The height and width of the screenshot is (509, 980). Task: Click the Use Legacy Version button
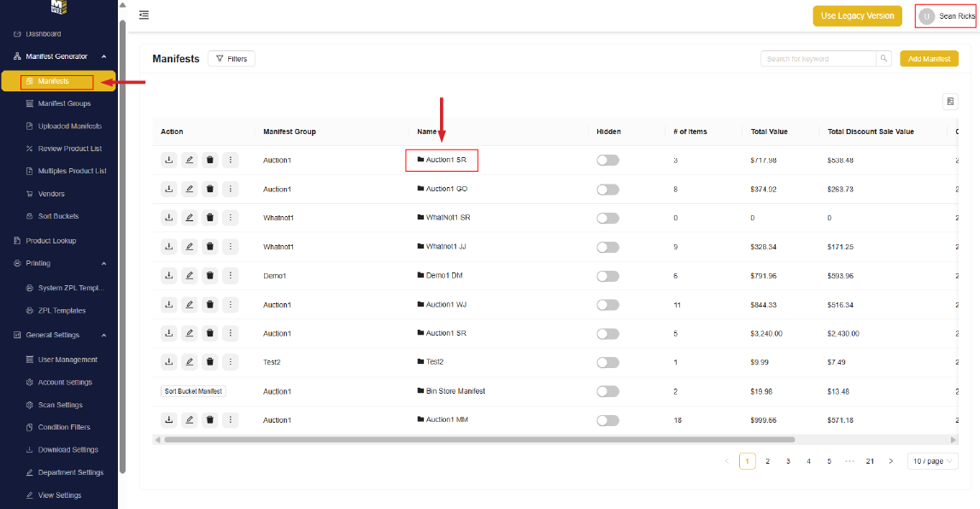(857, 16)
